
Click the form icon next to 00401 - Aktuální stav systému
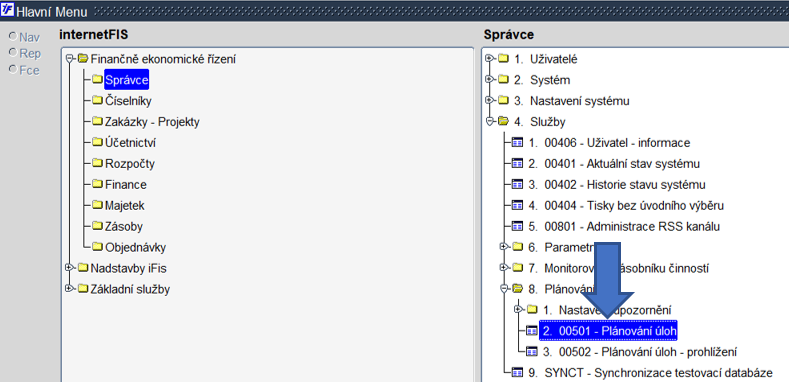coord(517,164)
